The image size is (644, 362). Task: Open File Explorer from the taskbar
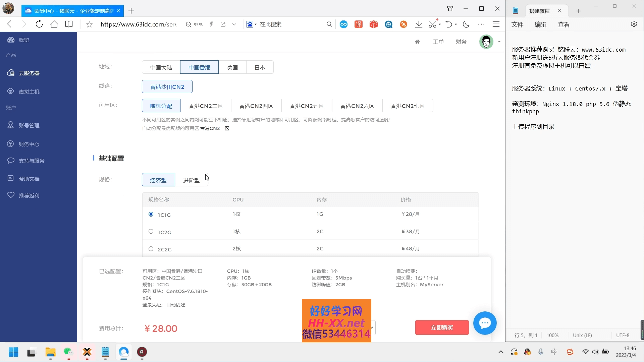click(50, 352)
